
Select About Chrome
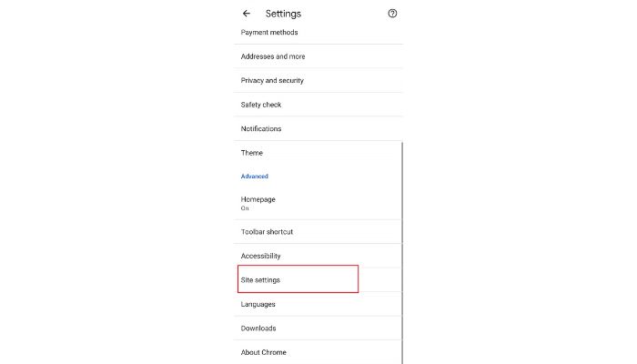point(318,352)
